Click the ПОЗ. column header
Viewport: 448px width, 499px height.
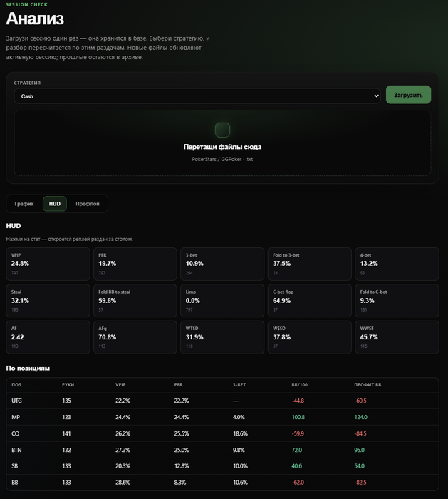click(17, 385)
